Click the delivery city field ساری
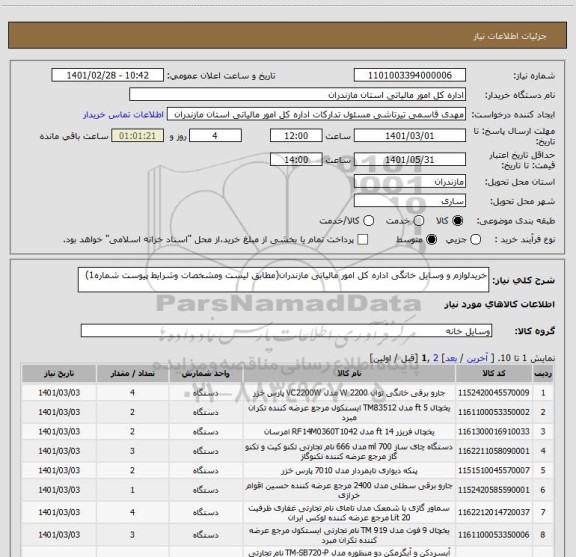 (410, 201)
